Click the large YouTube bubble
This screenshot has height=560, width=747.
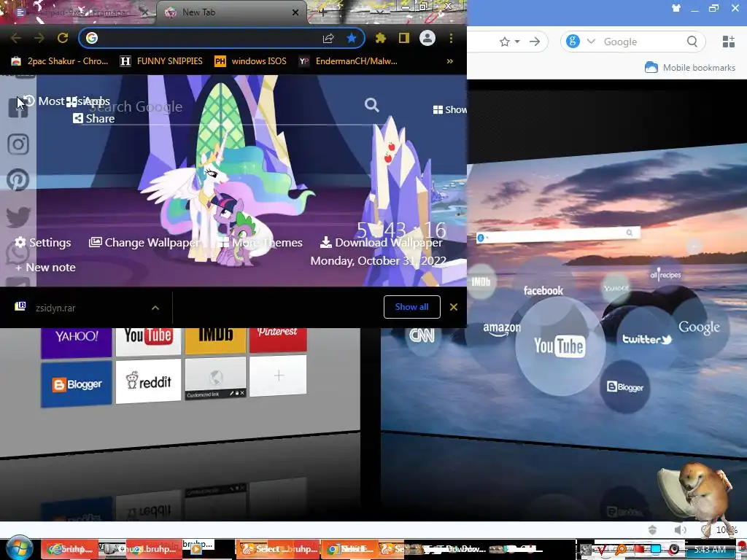click(560, 346)
